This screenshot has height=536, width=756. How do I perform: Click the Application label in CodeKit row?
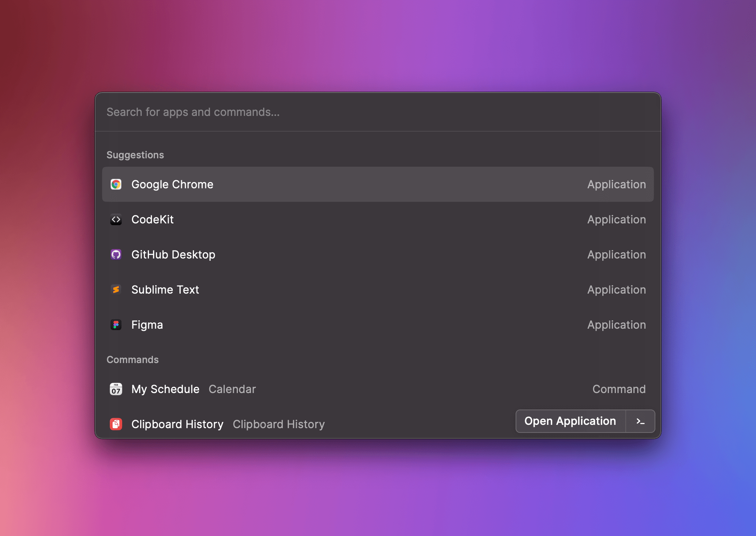coord(617,220)
